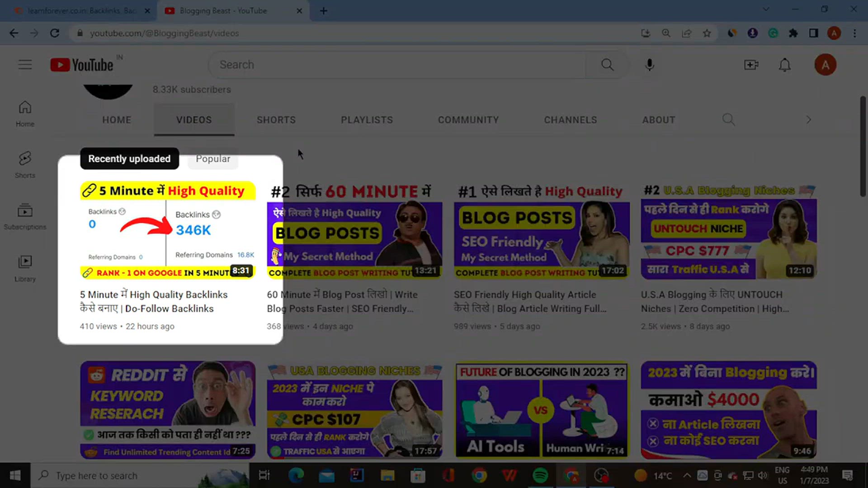Open the ABOUT channel tab
Viewport: 868px width, 488px height.
[x=659, y=120]
